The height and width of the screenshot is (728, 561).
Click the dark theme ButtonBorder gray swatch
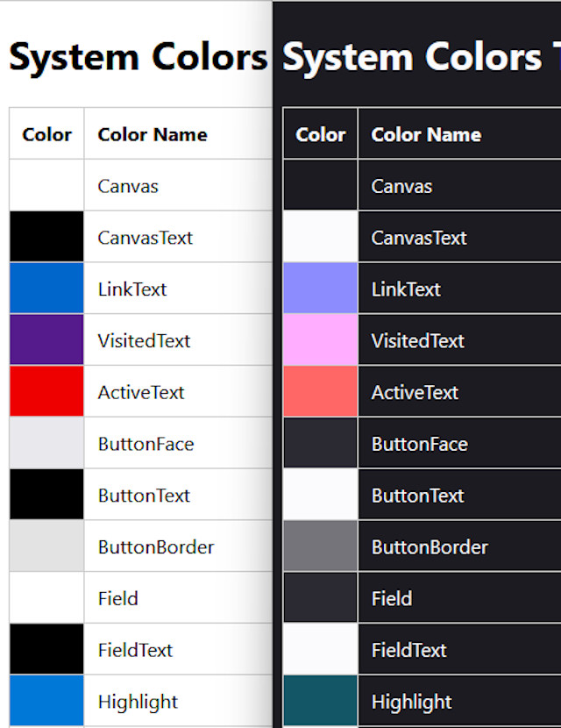(321, 546)
